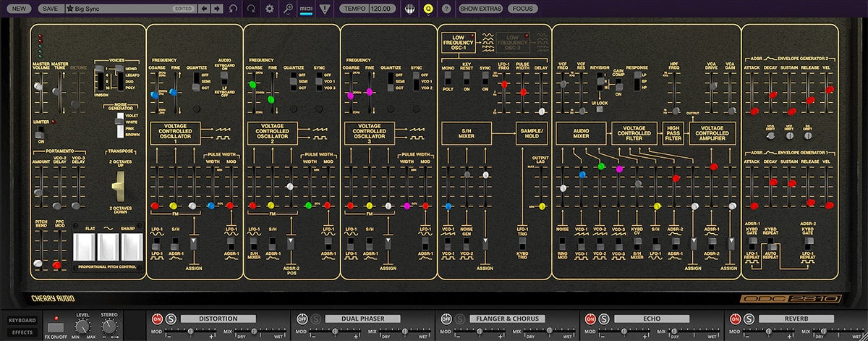Click the VOLTAGE CONTROLLED AMPLIFIER box
Viewport: 868px width, 341px height.
(x=712, y=134)
